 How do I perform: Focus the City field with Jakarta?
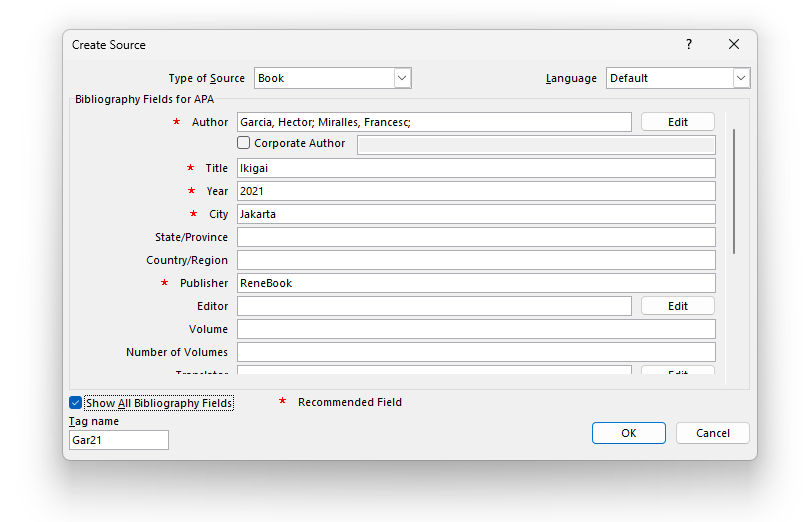(476, 214)
